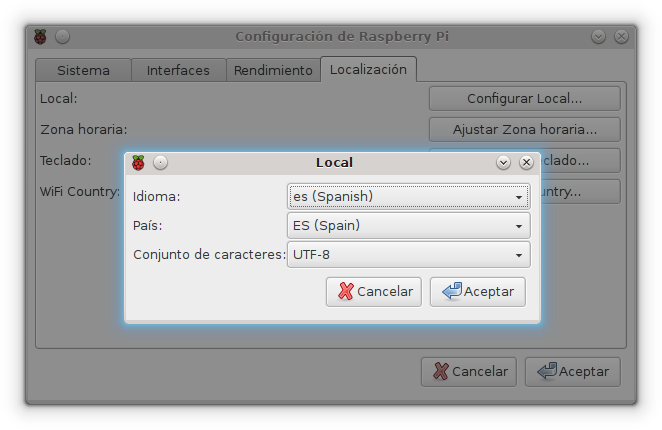Switch to the Interfaces tab
Viewport: 662px width, 430px height.
click(178, 70)
